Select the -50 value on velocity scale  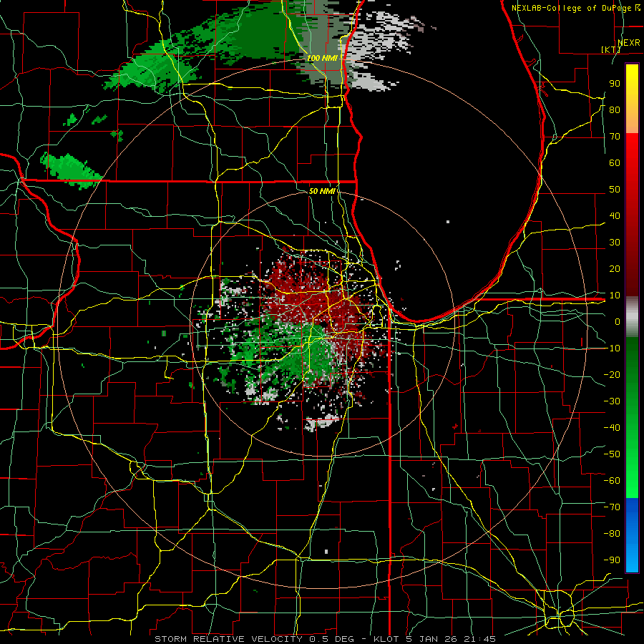tap(612, 454)
